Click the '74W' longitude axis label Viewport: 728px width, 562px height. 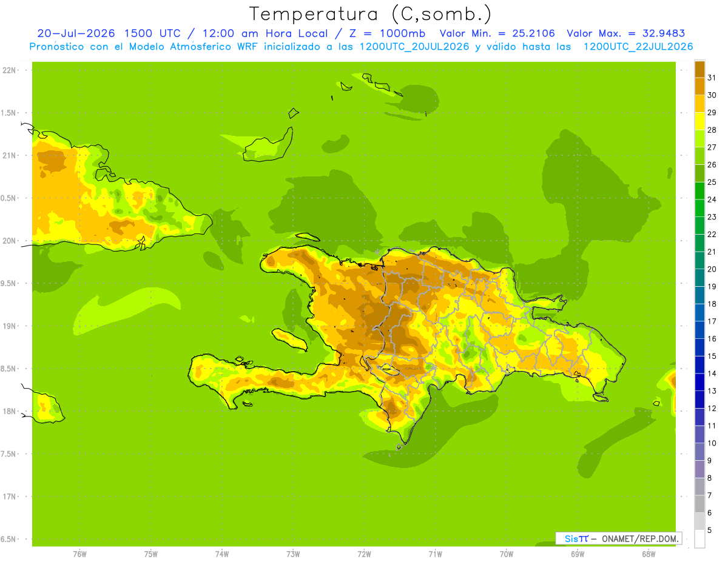point(222,554)
